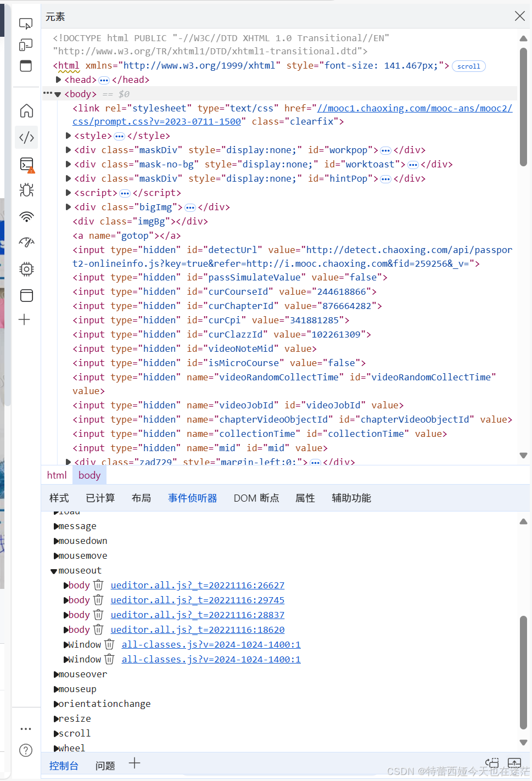Delete first Window all-classes.js listener trash icon

click(109, 644)
